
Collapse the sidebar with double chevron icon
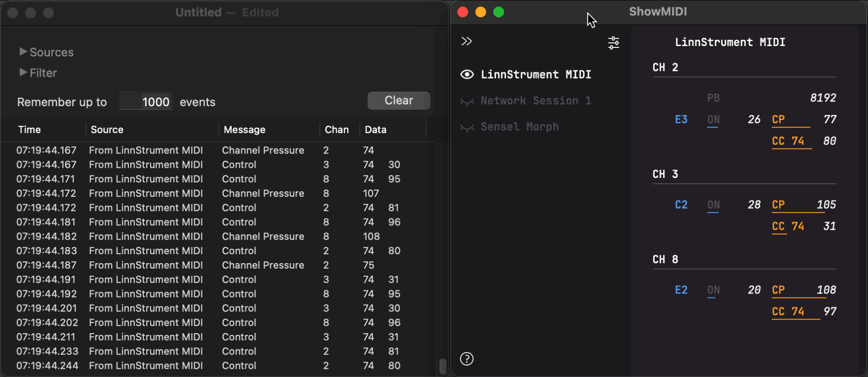point(467,42)
